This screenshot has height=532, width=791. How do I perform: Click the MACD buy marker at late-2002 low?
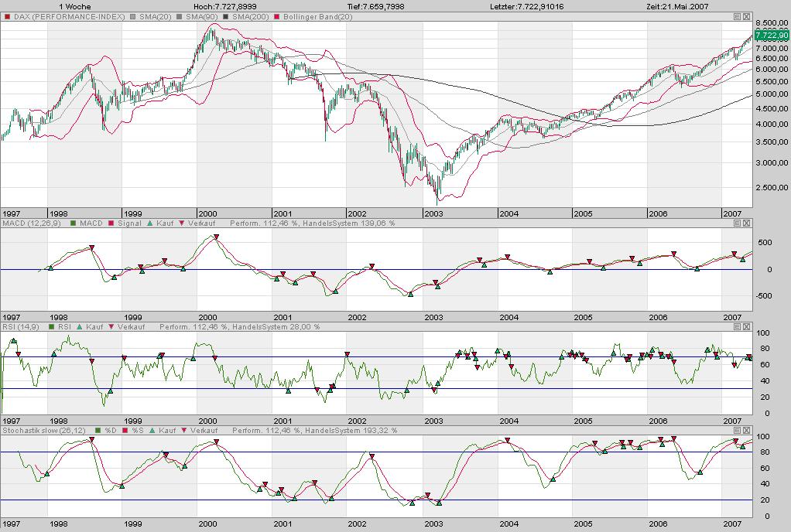click(410, 295)
